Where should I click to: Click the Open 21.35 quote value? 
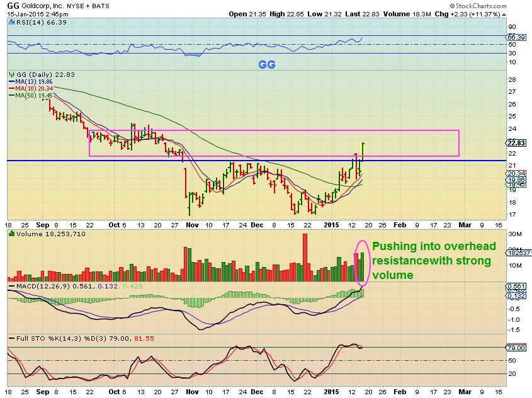(247, 14)
